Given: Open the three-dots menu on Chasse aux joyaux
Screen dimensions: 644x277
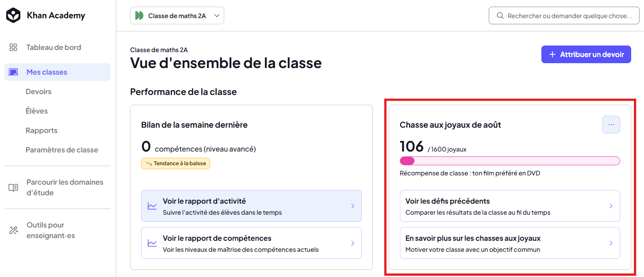Looking at the screenshot, I should point(611,125).
